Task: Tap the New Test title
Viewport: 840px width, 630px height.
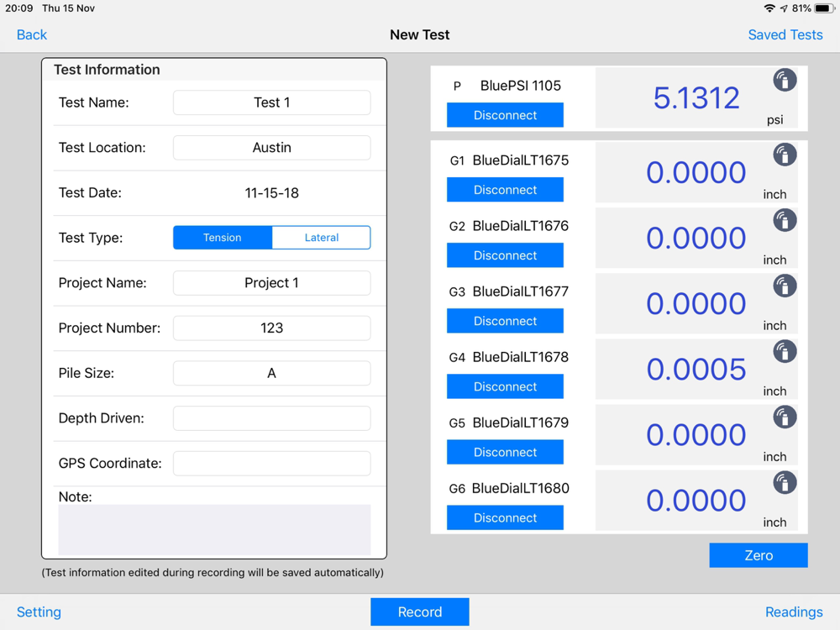Action: 420,34
